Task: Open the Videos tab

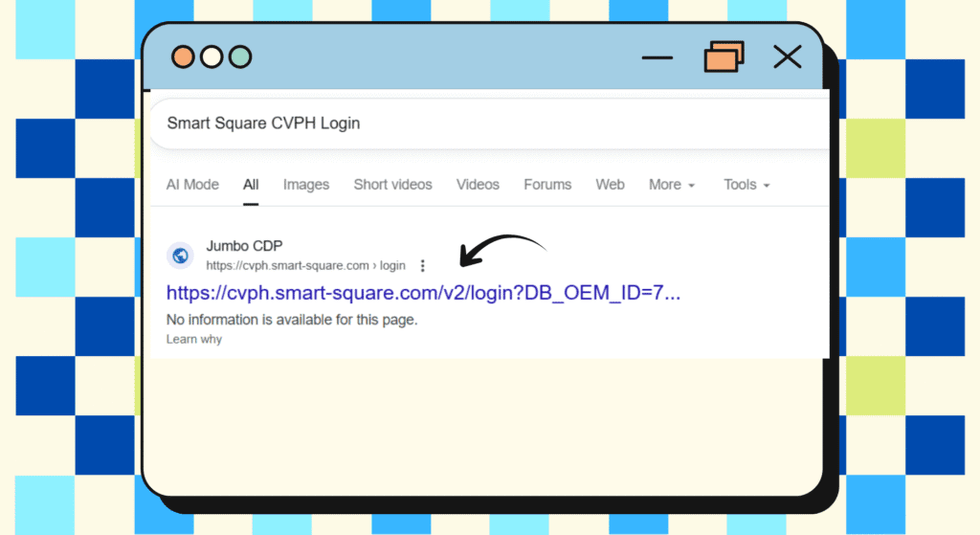Action: click(x=478, y=185)
